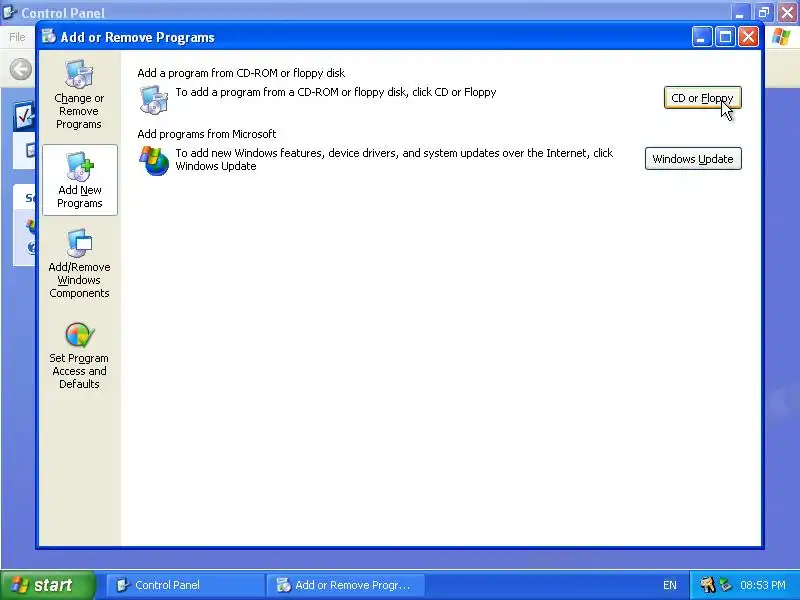Click the 08:53 PM clock
The height and width of the screenshot is (600, 800).
[763, 585]
